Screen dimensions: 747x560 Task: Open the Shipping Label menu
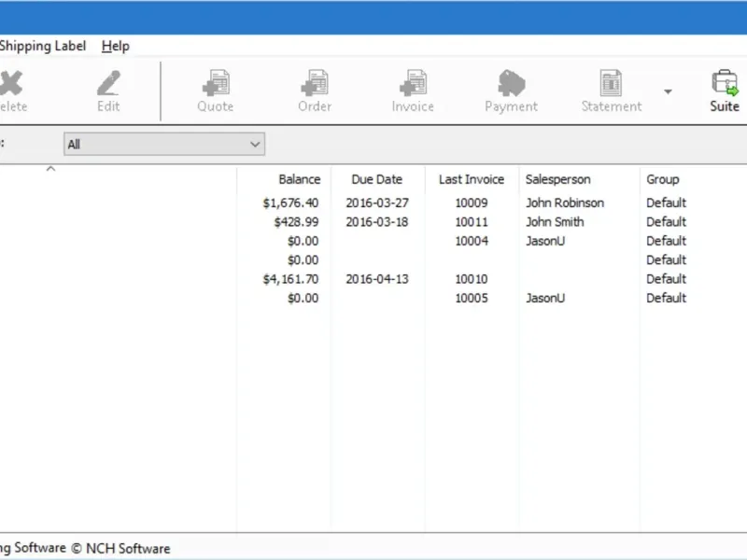pyautogui.click(x=42, y=46)
